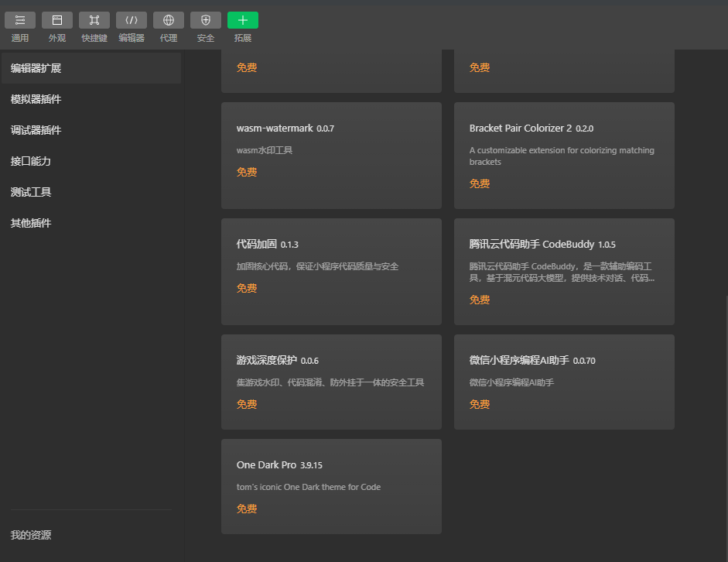This screenshot has width=728, height=562.
Task: Open the 游戏深度保护 0.0.6 extension card
Action: pyautogui.click(x=331, y=382)
